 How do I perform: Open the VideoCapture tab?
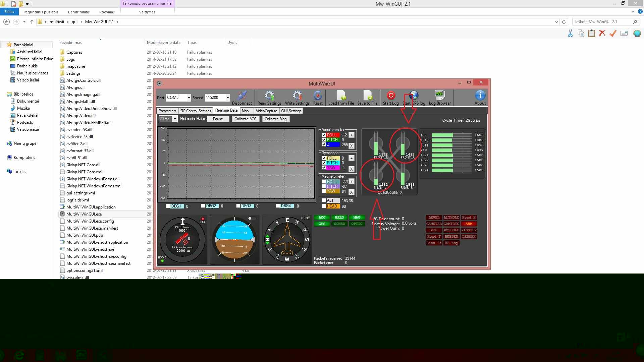[266, 111]
